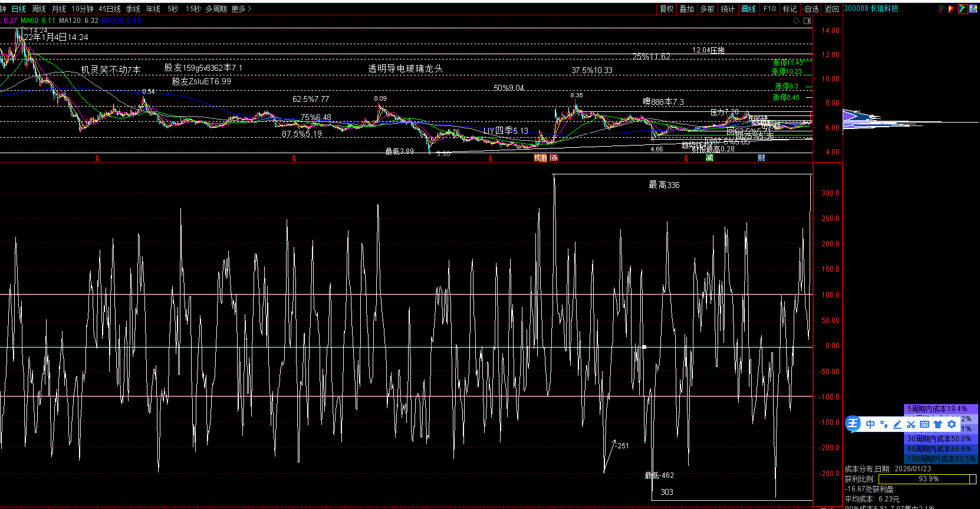The width and height of the screenshot is (980, 509).
Task: Click -自选 remove from watchlist
Action: coord(811,9)
